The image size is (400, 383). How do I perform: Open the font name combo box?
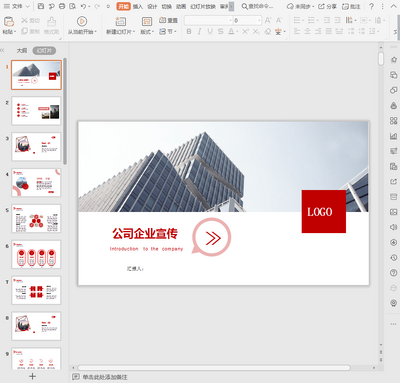pos(208,20)
